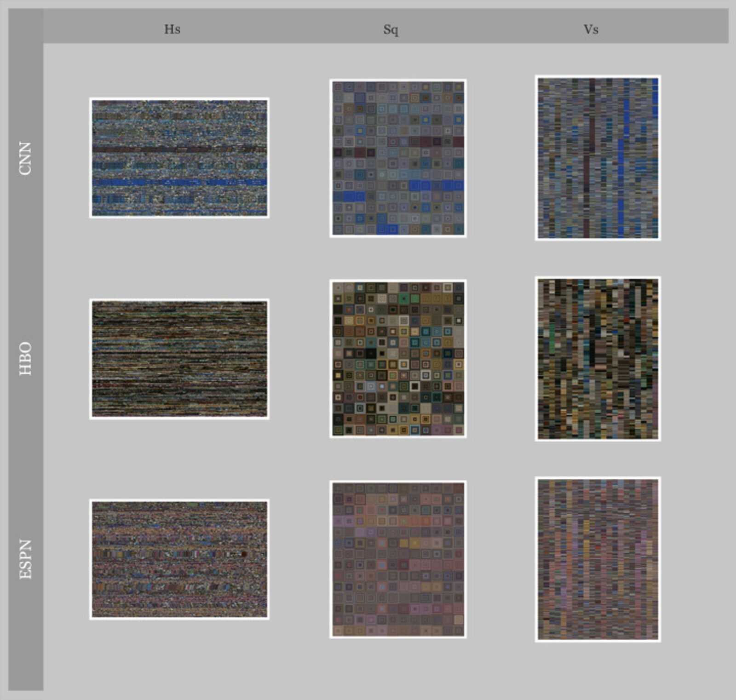Screen dimensions: 736x700
Task: Click the CNN row label
Action: (x=26, y=158)
